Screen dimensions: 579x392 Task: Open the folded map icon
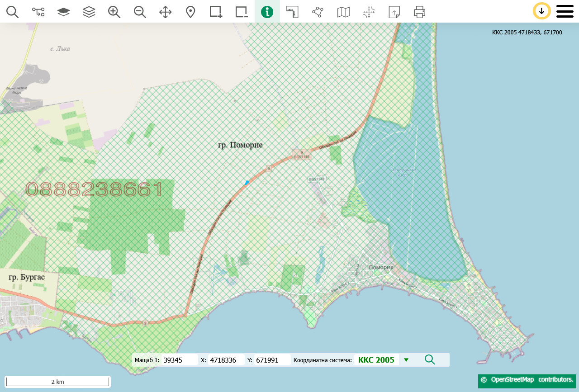[343, 12]
